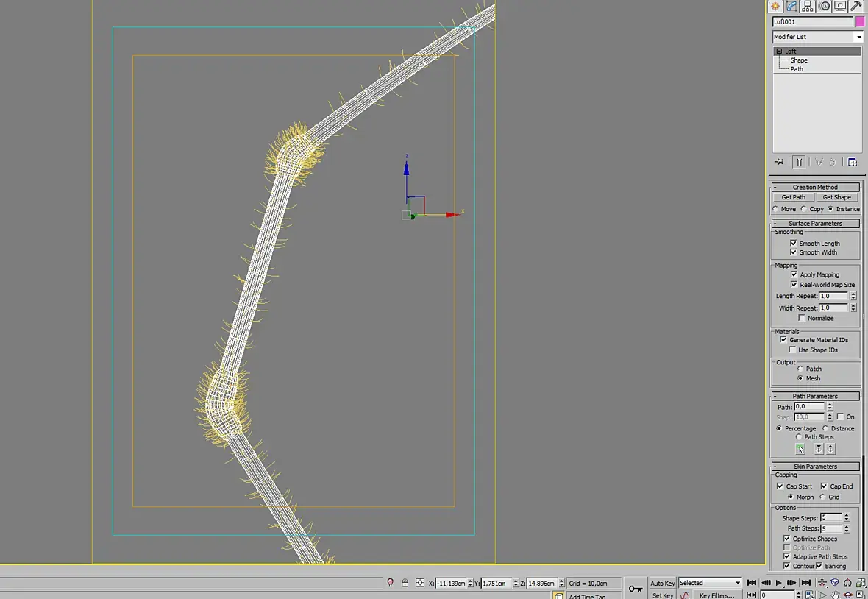Click the X coordinate field
The image size is (868, 599).
[x=451, y=583]
